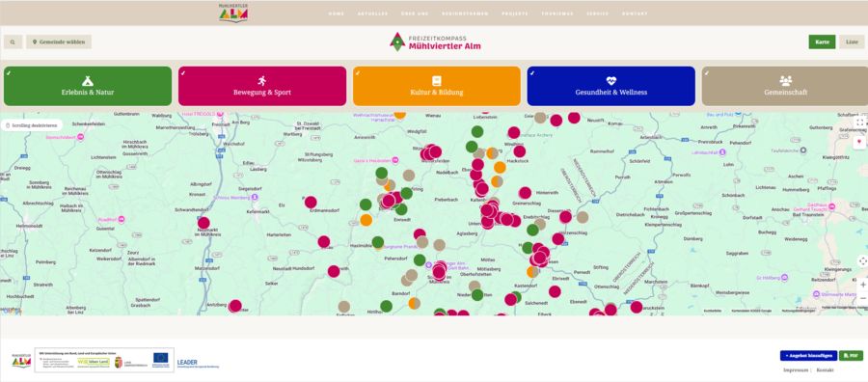Open the PROJEKTE menu item

coord(515,14)
